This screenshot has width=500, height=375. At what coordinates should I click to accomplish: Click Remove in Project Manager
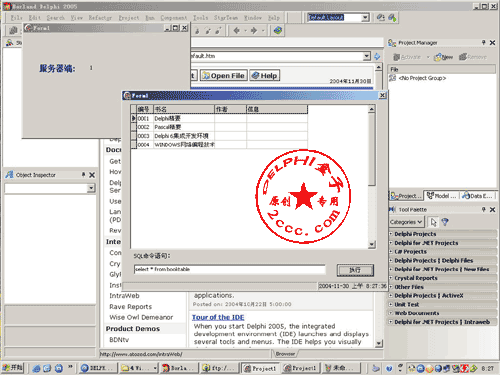(473, 57)
